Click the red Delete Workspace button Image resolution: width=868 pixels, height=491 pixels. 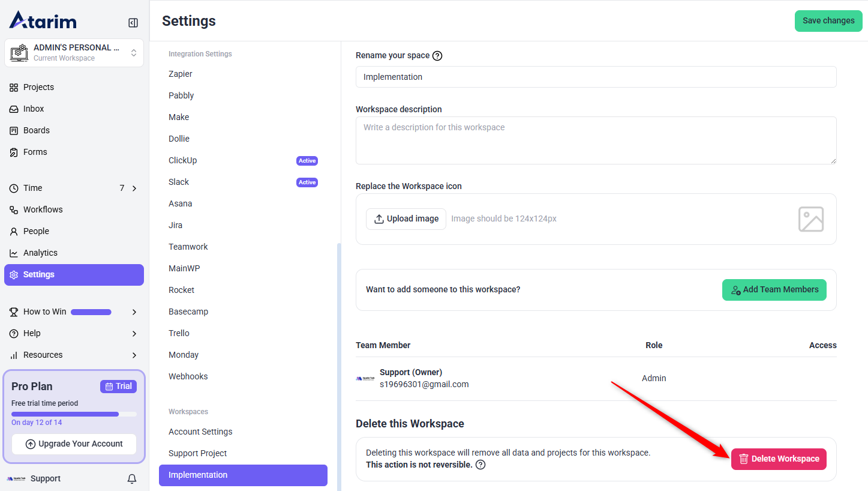tap(779, 459)
